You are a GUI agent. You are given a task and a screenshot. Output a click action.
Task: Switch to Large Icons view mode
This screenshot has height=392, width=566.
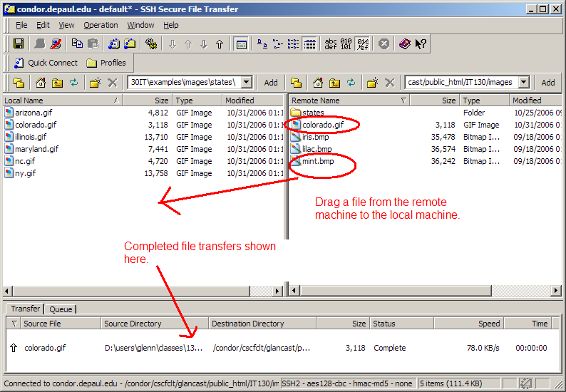tap(262, 43)
